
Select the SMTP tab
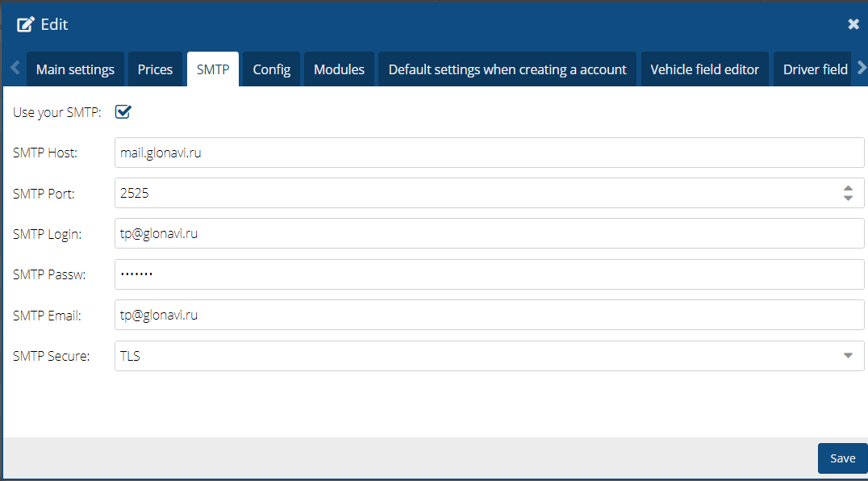tap(213, 69)
